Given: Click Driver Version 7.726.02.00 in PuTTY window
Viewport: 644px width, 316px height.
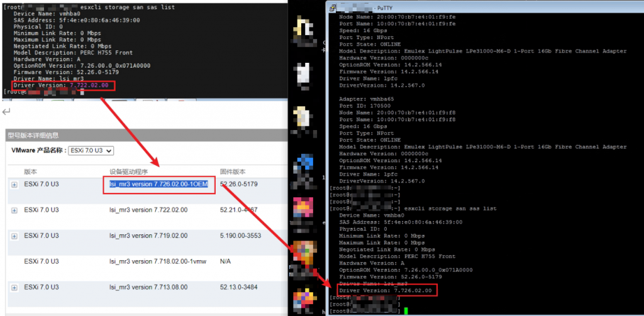Looking at the screenshot, I should tap(386, 290).
